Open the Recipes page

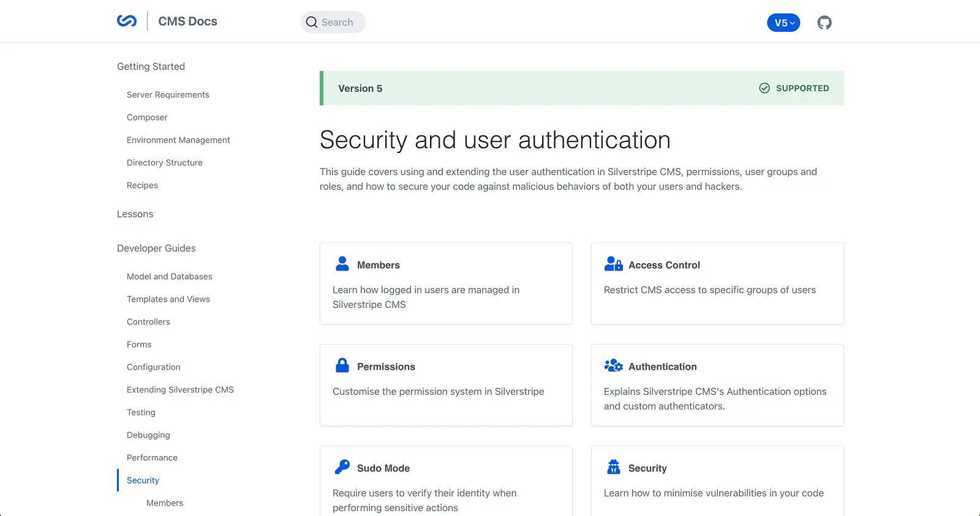[x=142, y=185]
